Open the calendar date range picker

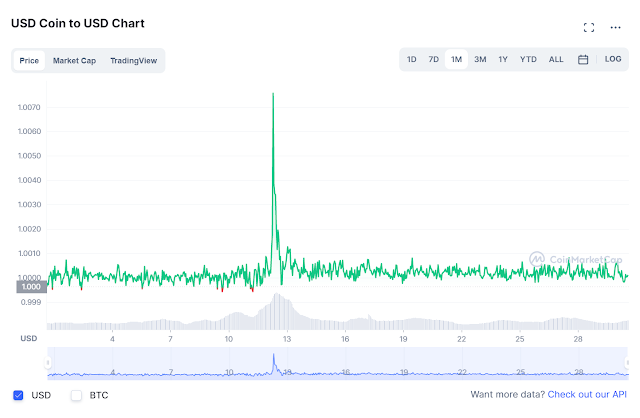583,60
